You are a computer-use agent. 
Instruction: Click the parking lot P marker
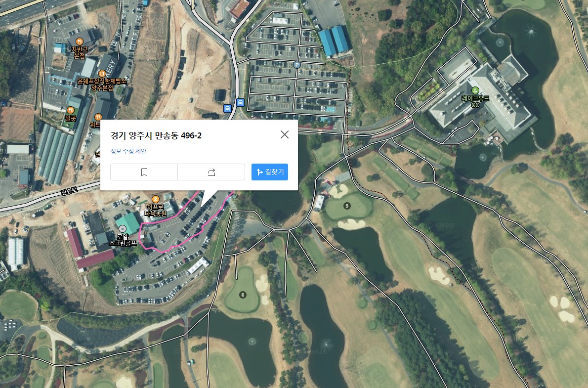(296, 65)
